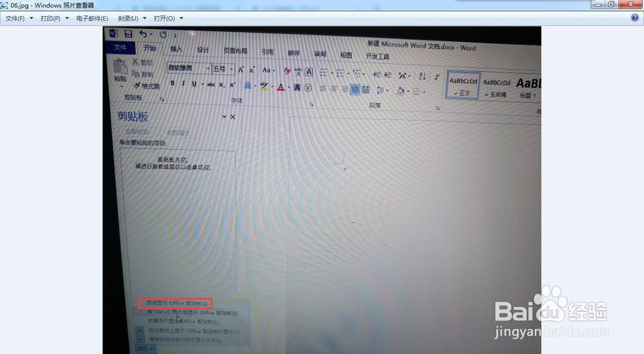This screenshot has height=354, width=644.
Task: Click the Numbering list icon
Action: [340, 73]
